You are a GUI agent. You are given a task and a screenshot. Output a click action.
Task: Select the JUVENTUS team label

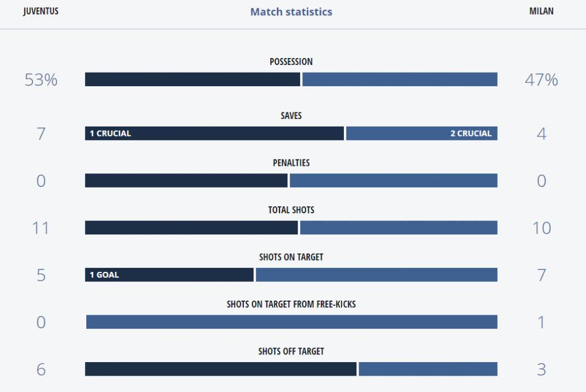pos(41,12)
